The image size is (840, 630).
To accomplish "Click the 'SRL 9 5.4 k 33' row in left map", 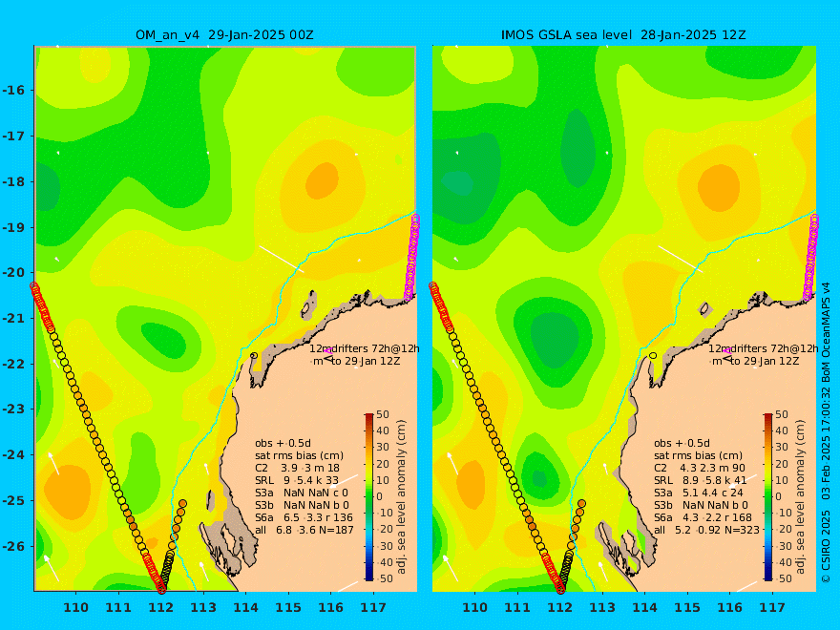I will click(x=297, y=480).
